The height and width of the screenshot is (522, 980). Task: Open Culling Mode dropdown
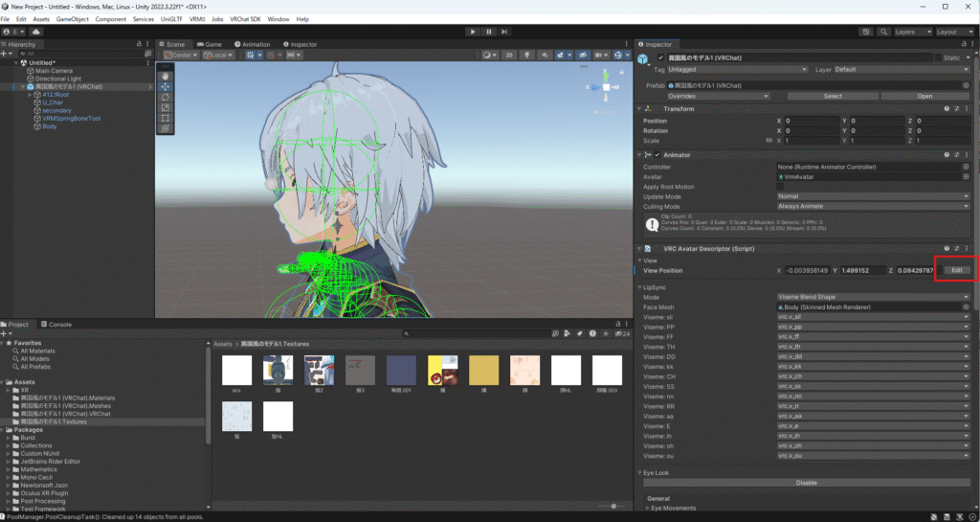[873, 206]
